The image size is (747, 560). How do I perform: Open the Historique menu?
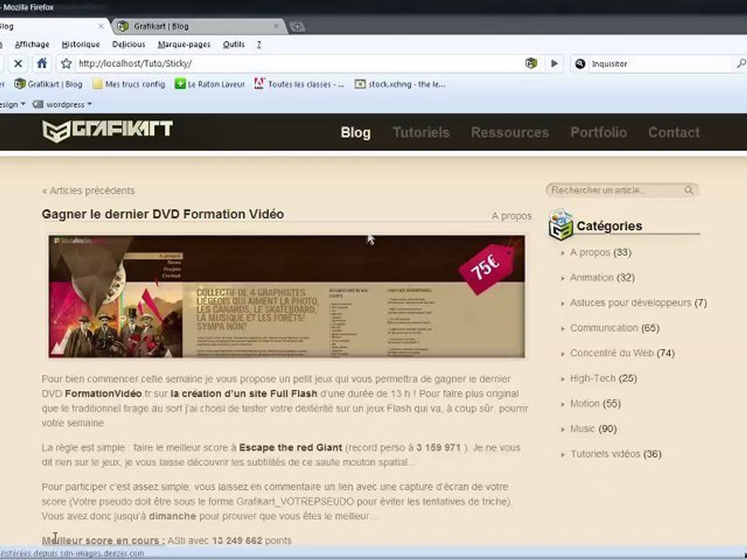pyautogui.click(x=80, y=45)
